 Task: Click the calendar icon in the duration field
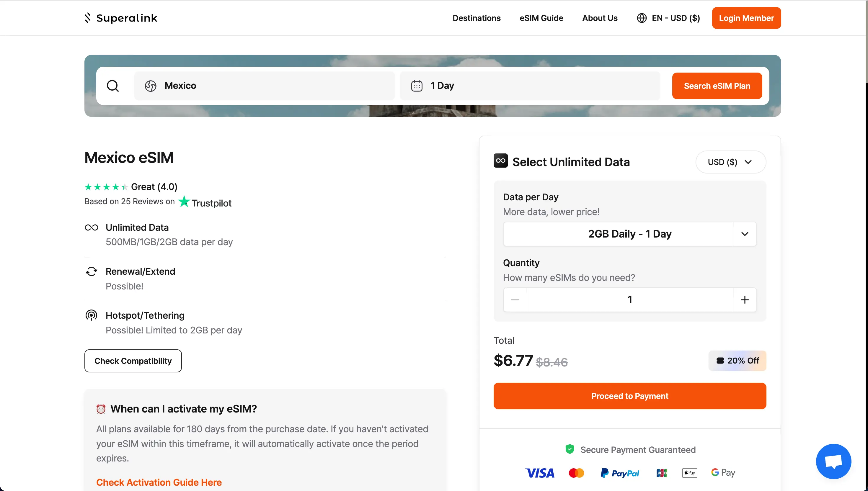[417, 86]
